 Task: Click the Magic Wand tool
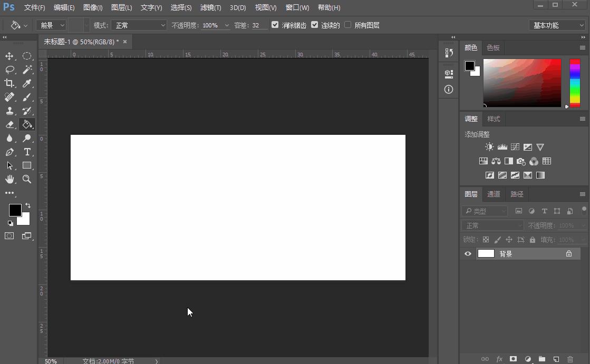(27, 70)
